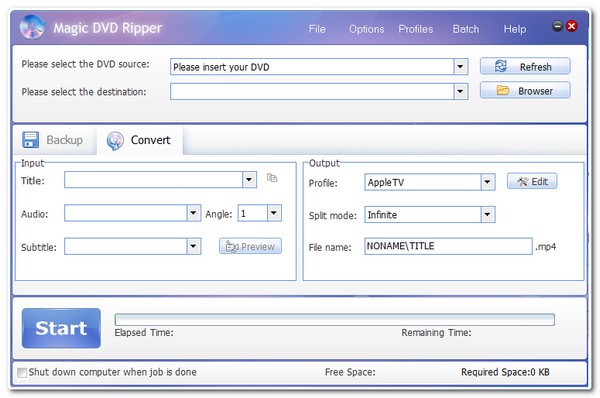The image size is (600, 398).
Task: Click the copy titles icon beside Title
Action: point(272,178)
